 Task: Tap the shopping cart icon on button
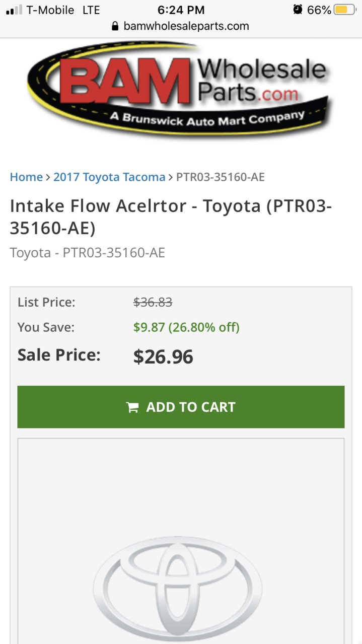[x=132, y=407]
